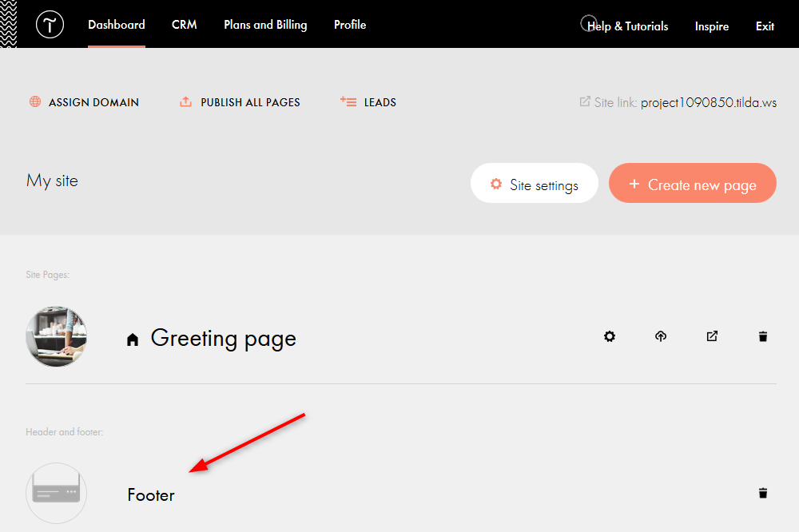This screenshot has width=799, height=532.
Task: Open Greeting page settings gear icon
Action: 610,336
